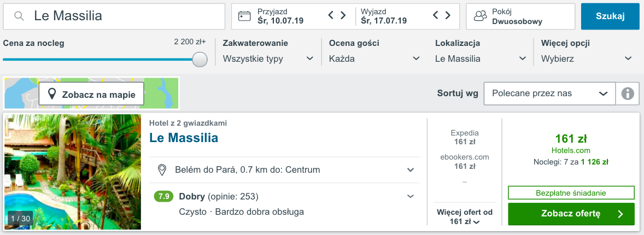Open the Ocena gości rating dropdown
644x235 pixels.
[x=374, y=58]
